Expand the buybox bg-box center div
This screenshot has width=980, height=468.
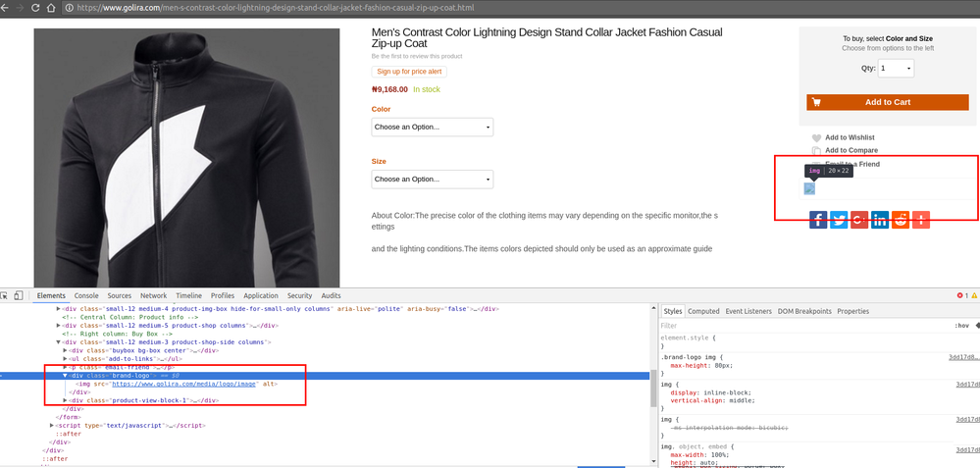pos(65,350)
